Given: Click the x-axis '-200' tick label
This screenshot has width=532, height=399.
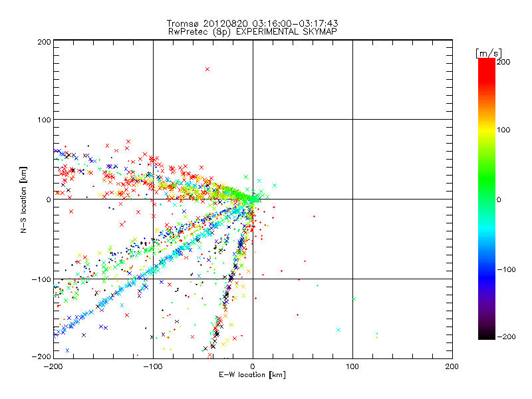Looking at the screenshot, I should 53,367.
